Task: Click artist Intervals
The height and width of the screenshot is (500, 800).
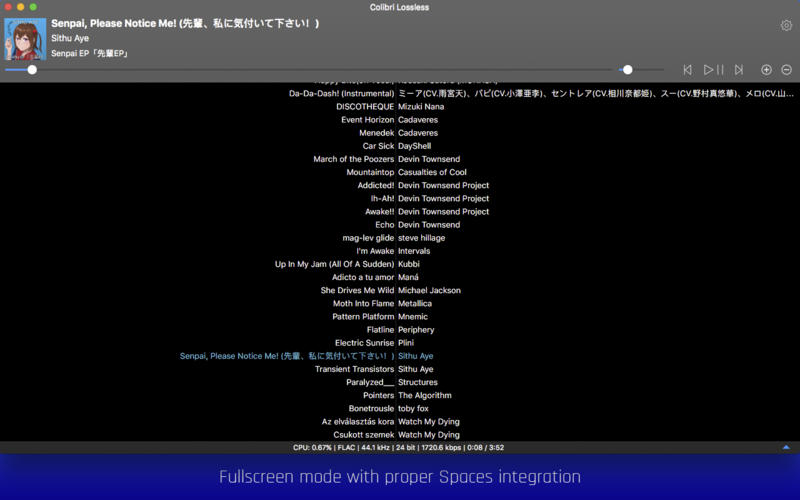Action: pyautogui.click(x=414, y=251)
